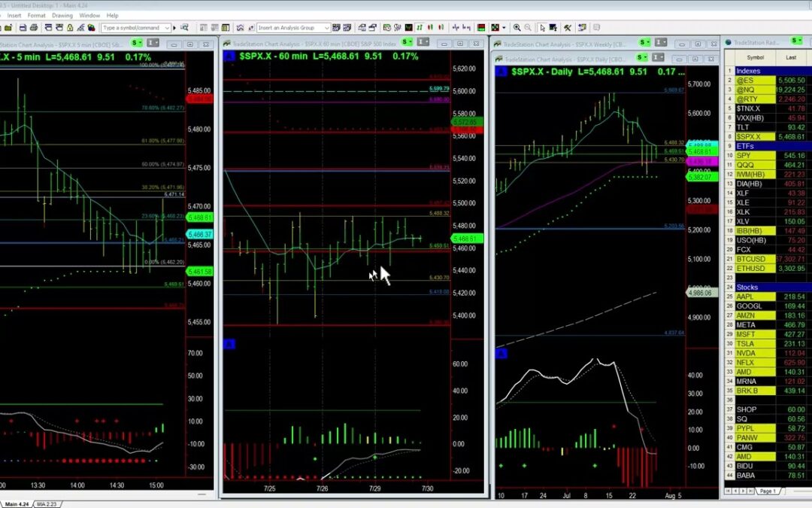Click the blue indicator box on Daily chart

[501, 354]
